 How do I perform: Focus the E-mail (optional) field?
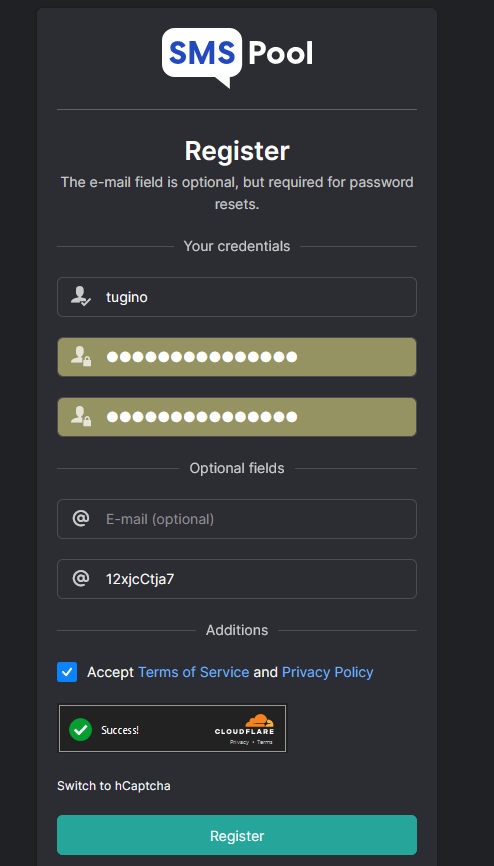(x=237, y=519)
